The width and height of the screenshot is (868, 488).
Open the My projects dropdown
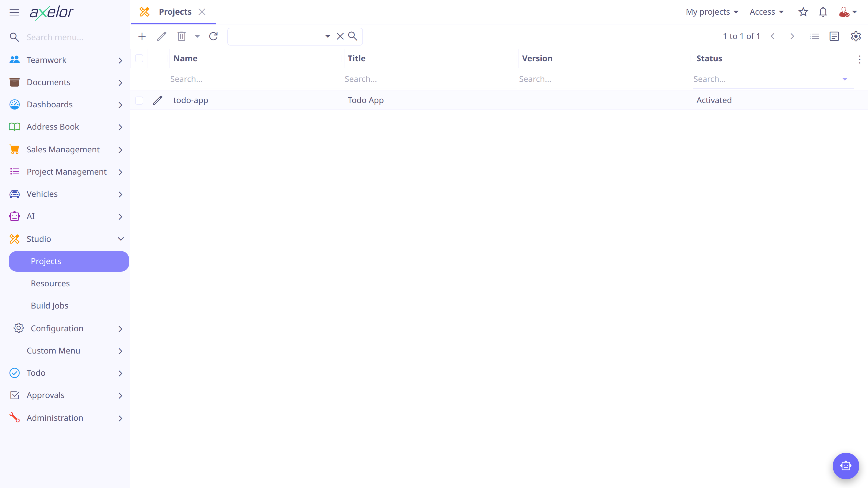712,12
